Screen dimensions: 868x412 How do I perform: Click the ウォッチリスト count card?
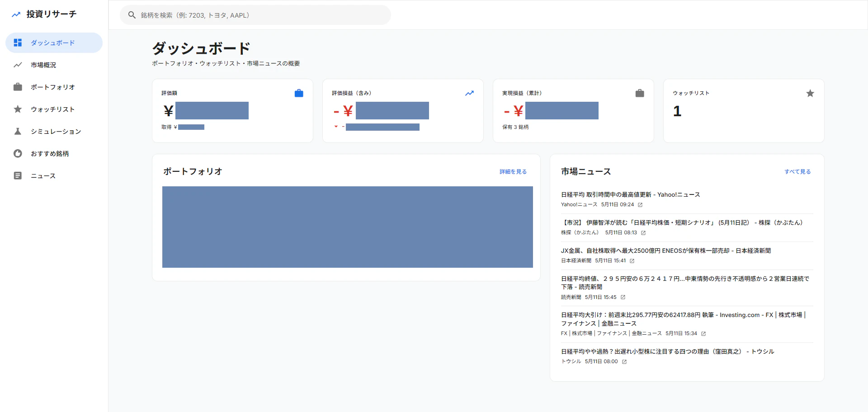pos(744,111)
